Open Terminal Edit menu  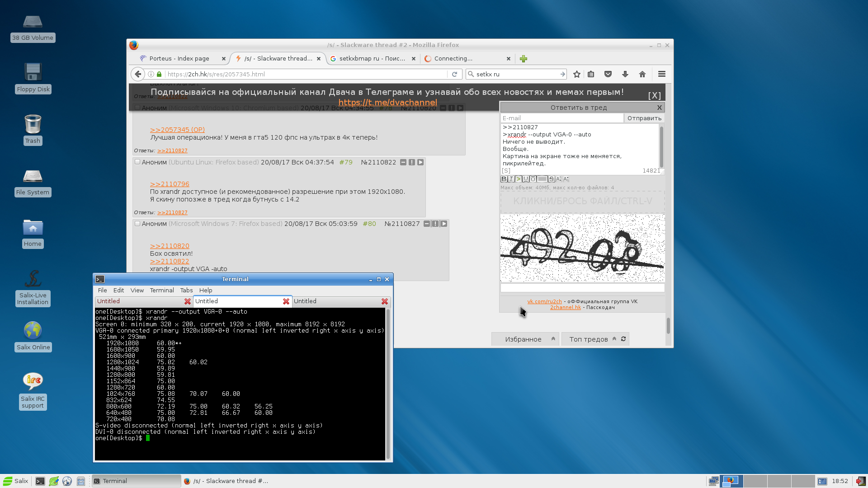118,290
